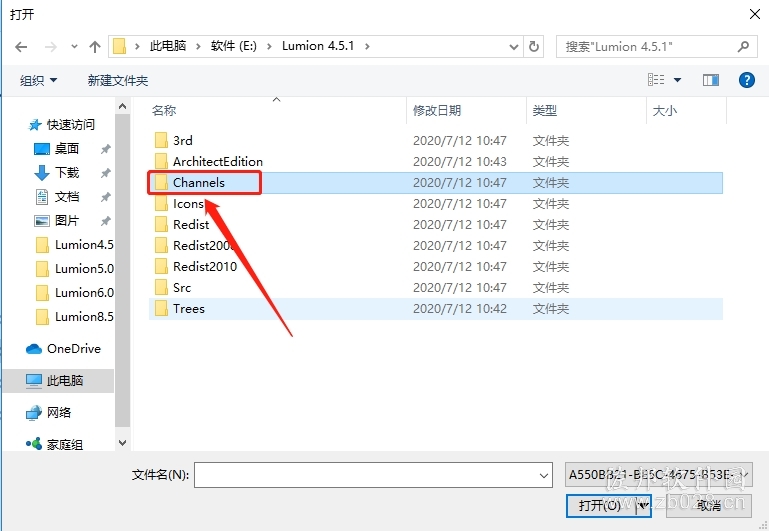Go to 文档 in sidebar
The width and height of the screenshot is (769, 531).
pyautogui.click(x=56, y=197)
